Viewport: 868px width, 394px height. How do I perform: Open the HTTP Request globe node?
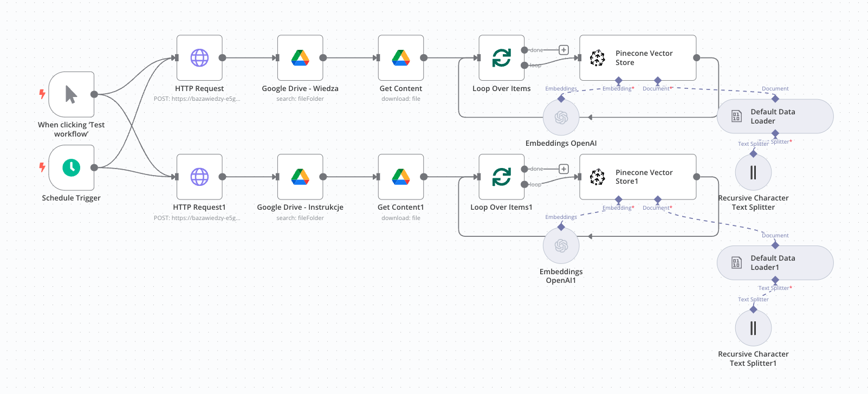coord(199,57)
